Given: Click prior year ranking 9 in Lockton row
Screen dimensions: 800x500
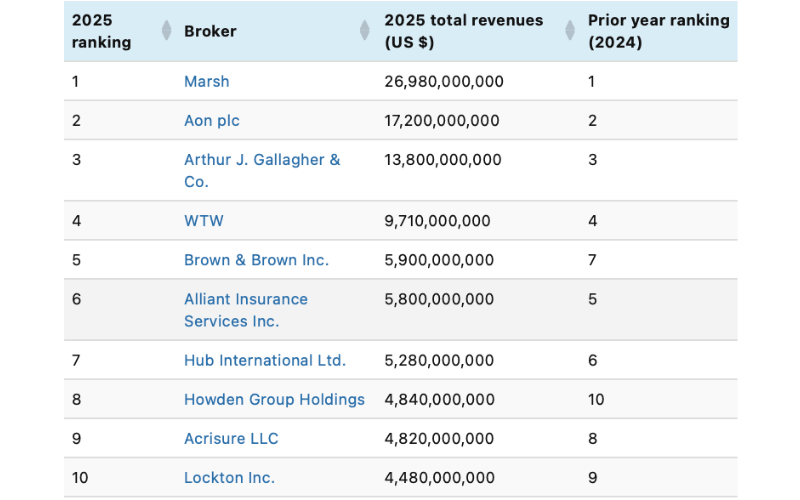Looking at the screenshot, I should [x=592, y=478].
